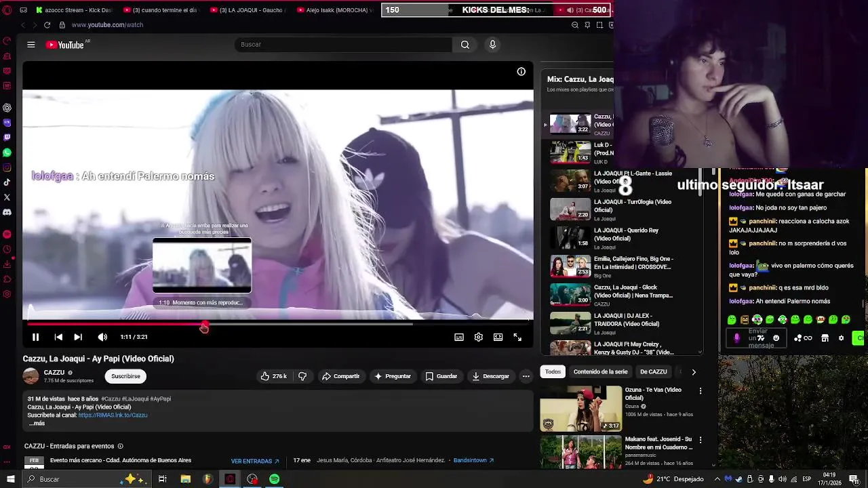Image resolution: width=868 pixels, height=488 pixels.
Task: Open options for Ozuna - Te Vas
Action: pos(701,391)
